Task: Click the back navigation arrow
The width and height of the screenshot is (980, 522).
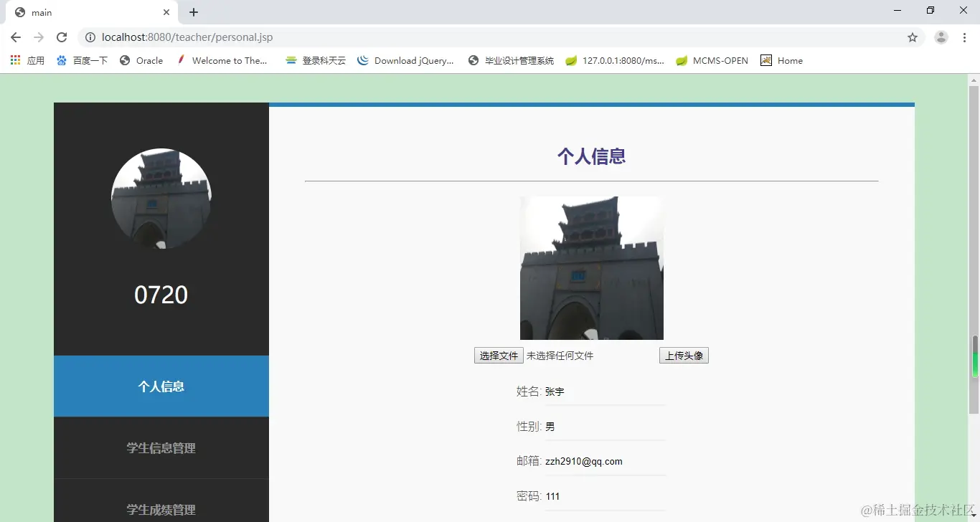Action: click(15, 37)
